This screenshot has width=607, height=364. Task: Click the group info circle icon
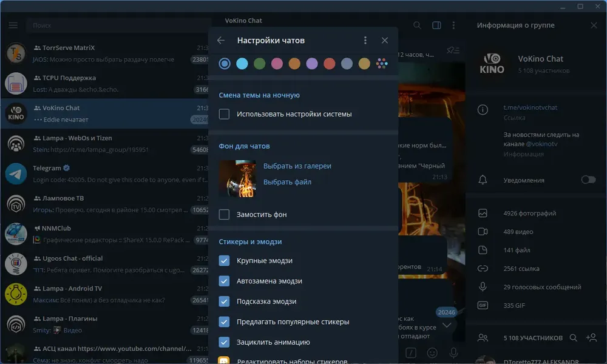pos(483,110)
